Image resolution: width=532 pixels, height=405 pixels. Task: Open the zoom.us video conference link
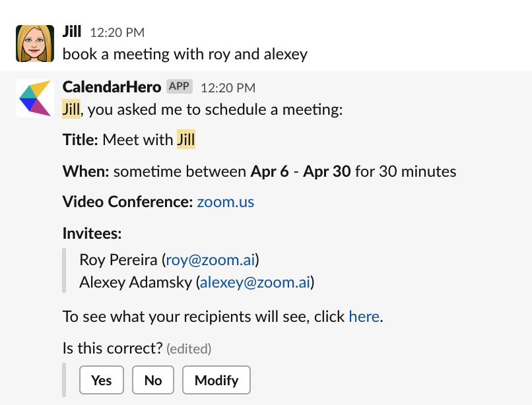click(x=226, y=202)
